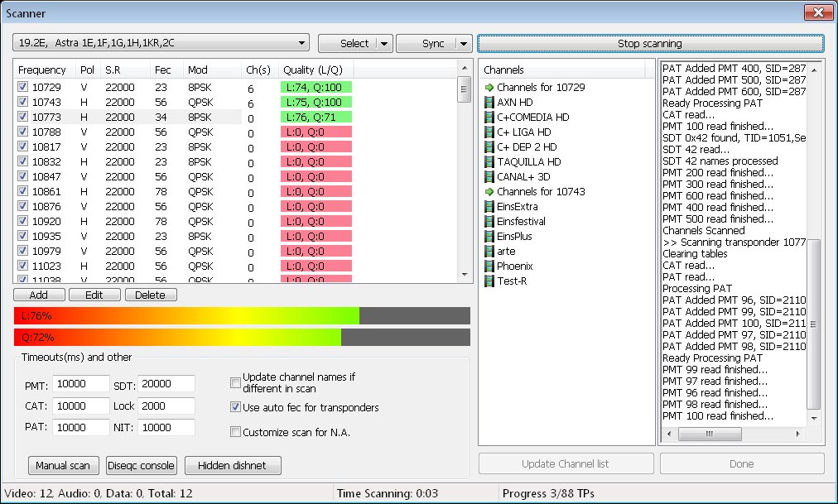Open the Sync button dropdown arrow
This screenshot has width=838, height=504.
(464, 44)
